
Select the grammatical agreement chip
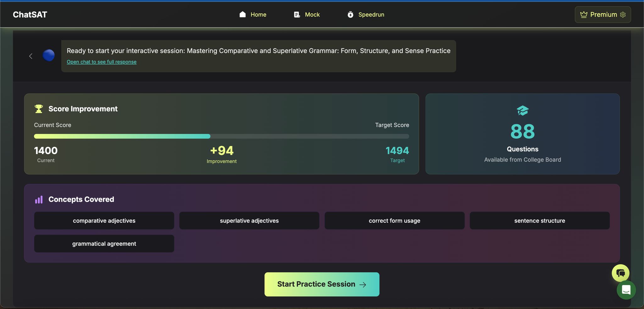104,244
